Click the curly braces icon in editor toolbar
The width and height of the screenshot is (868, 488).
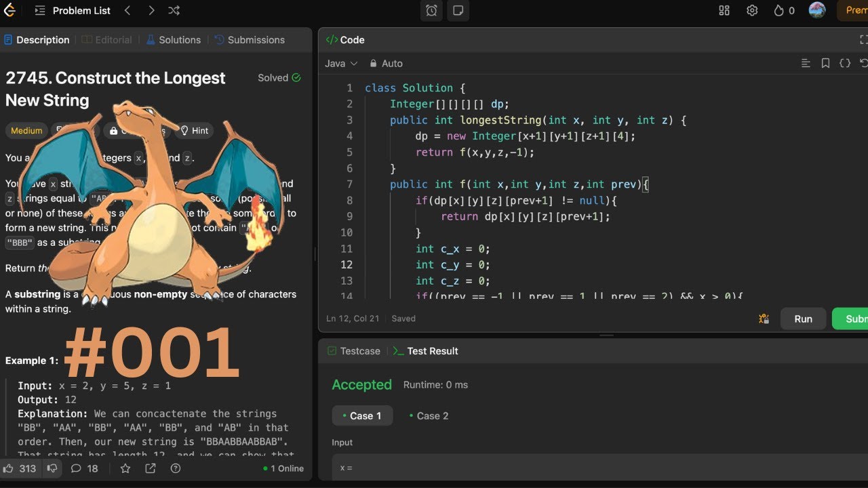845,63
